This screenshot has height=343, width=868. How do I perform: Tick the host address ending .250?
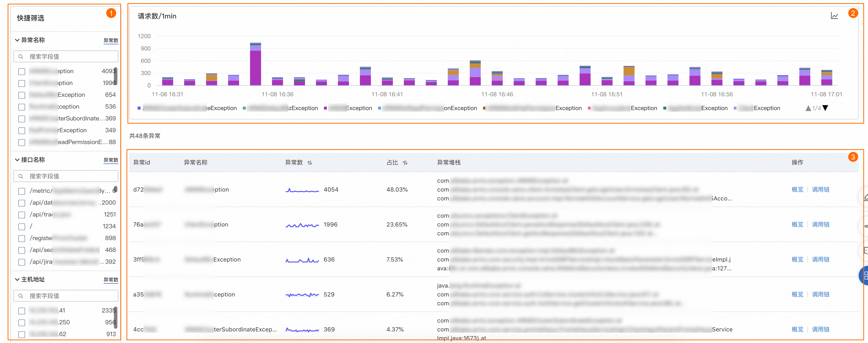point(22,323)
